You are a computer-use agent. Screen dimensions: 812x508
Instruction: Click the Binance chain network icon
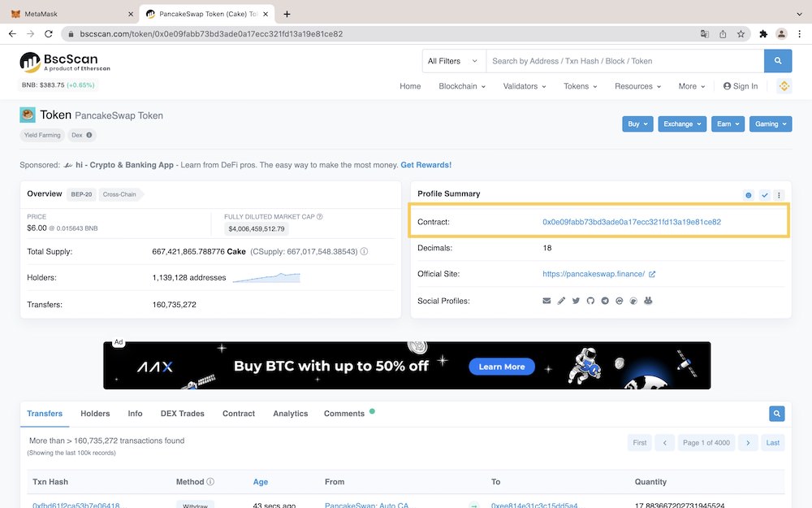click(x=784, y=86)
